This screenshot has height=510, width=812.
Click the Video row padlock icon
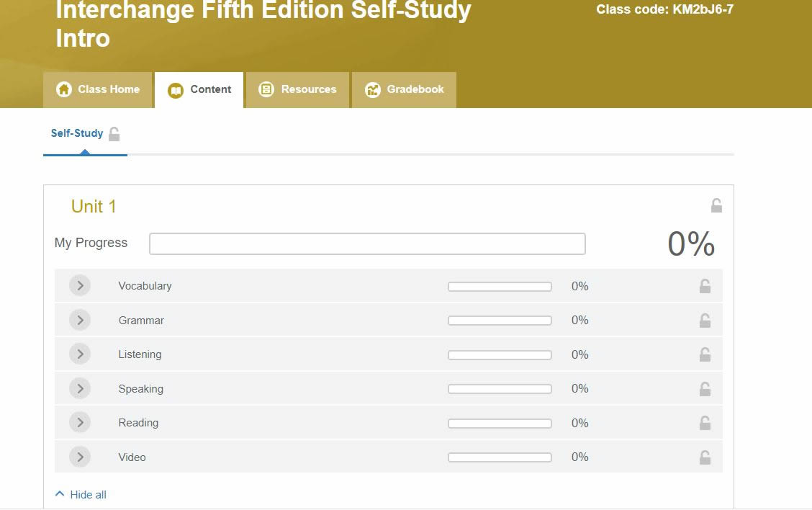click(x=705, y=457)
